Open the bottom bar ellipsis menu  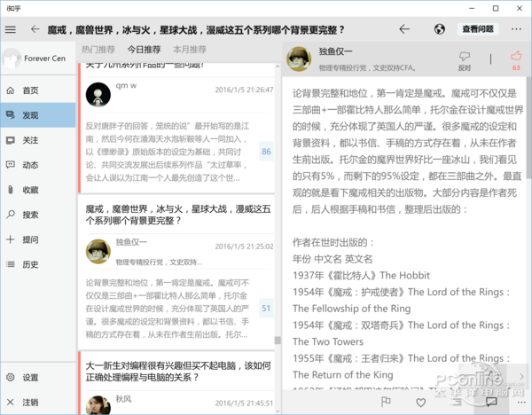521,402
